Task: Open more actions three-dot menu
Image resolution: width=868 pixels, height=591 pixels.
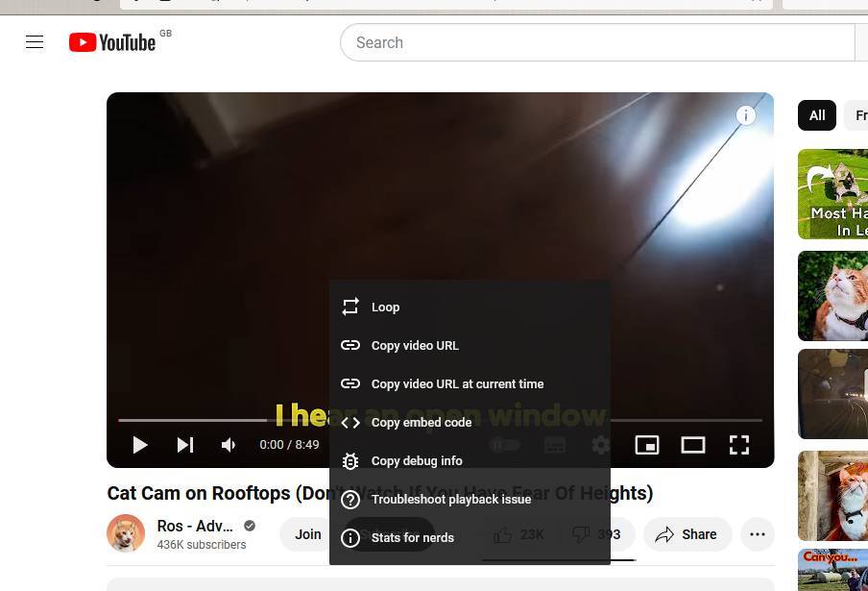Action: click(758, 534)
